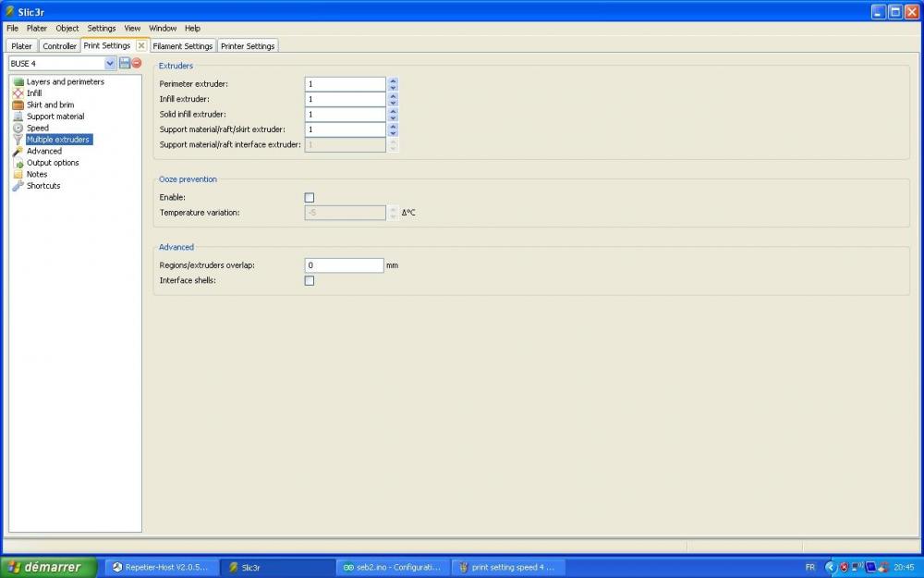Increase Solid infill extruder with up arrow

tap(393, 111)
